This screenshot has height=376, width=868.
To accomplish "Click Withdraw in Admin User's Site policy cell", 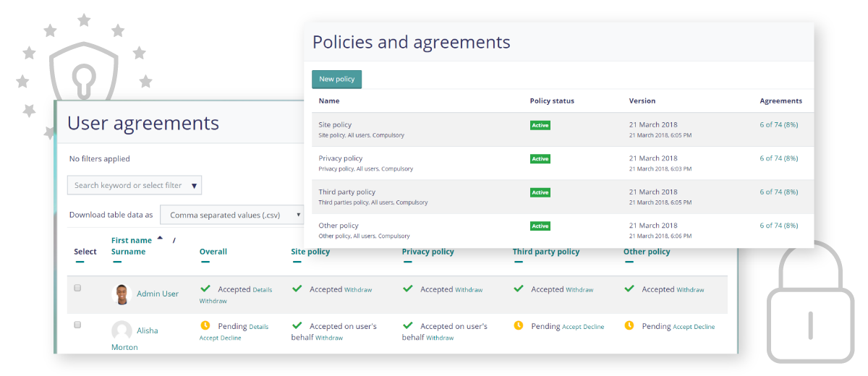I will (x=358, y=289).
